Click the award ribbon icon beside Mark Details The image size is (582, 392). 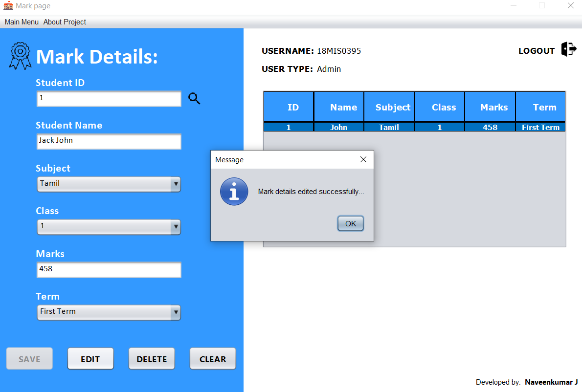(20, 55)
